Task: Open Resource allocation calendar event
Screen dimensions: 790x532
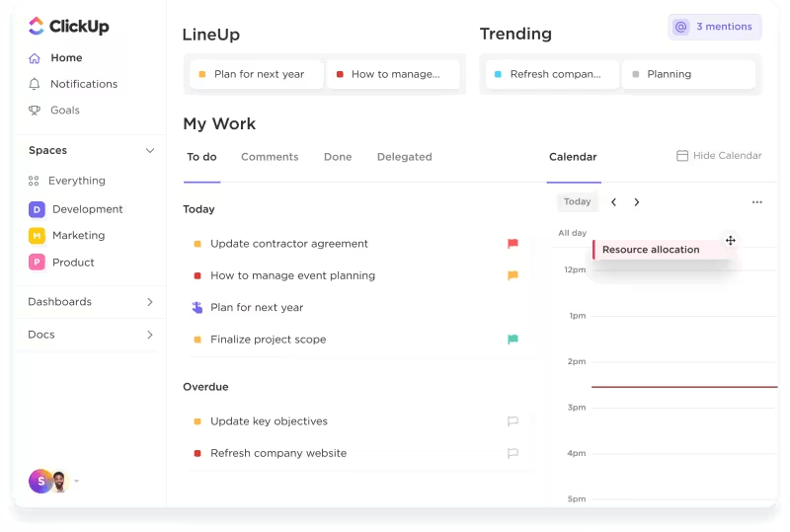Action: coord(662,250)
